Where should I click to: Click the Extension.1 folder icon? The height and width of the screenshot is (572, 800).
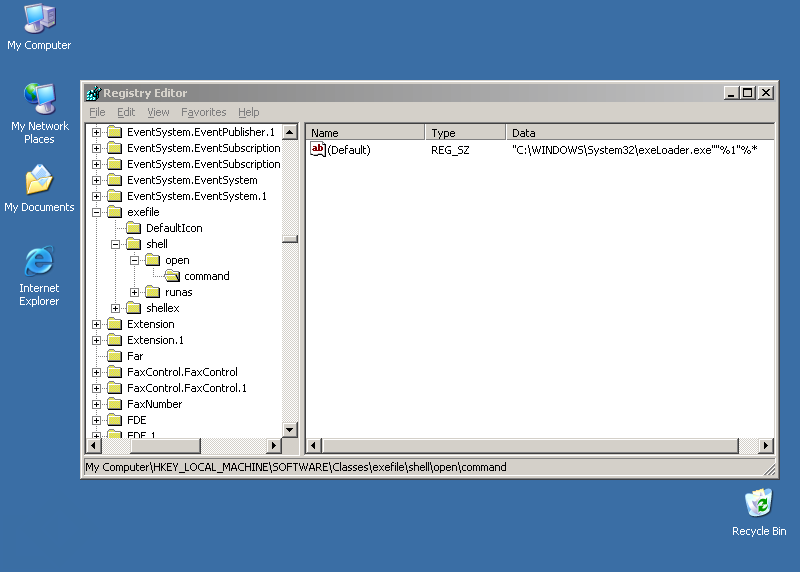(x=115, y=340)
